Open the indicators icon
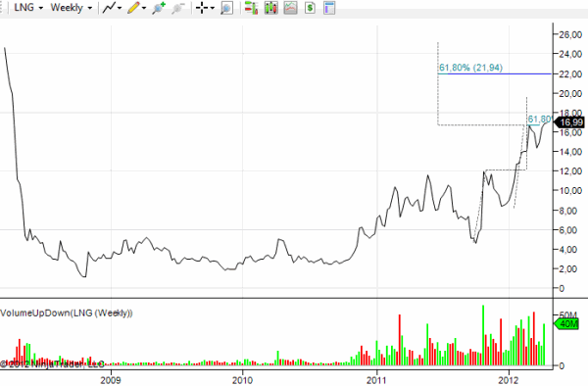Image resolution: width=588 pixels, height=386 pixels. (291, 8)
